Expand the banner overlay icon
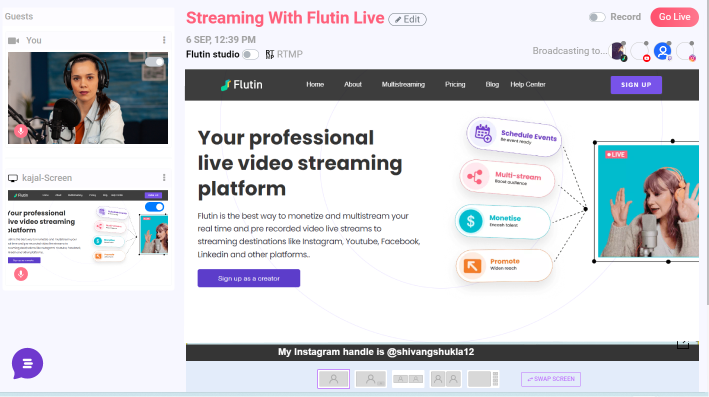 click(x=683, y=344)
